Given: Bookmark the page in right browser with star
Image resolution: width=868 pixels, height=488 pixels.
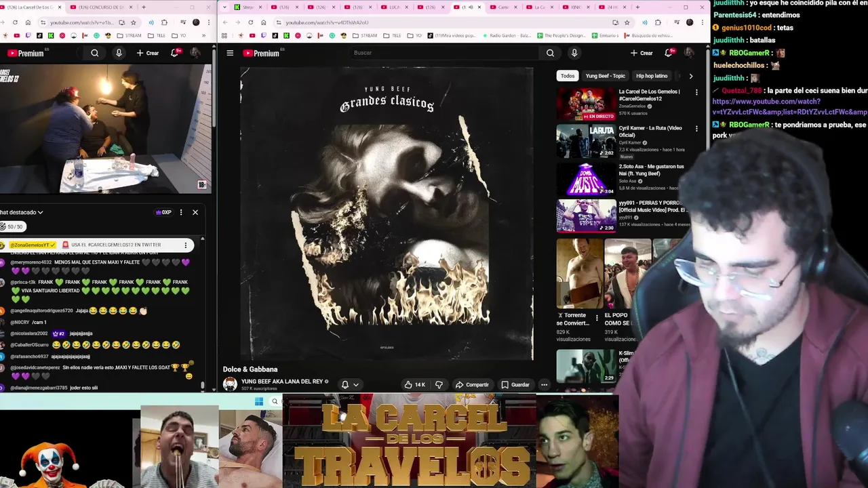Looking at the screenshot, I should [x=627, y=22].
